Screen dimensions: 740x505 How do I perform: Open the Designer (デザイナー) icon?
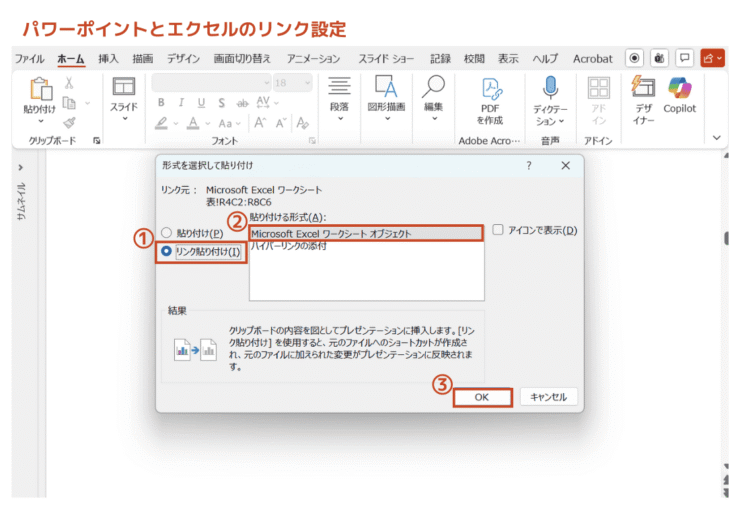coord(643,87)
